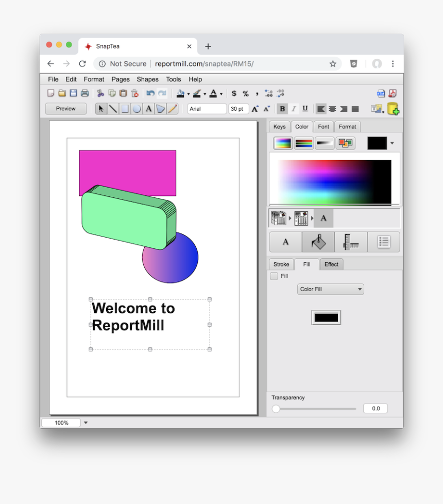Click the generate PDF icon
Viewport: 443px width, 504px height.
tap(393, 93)
